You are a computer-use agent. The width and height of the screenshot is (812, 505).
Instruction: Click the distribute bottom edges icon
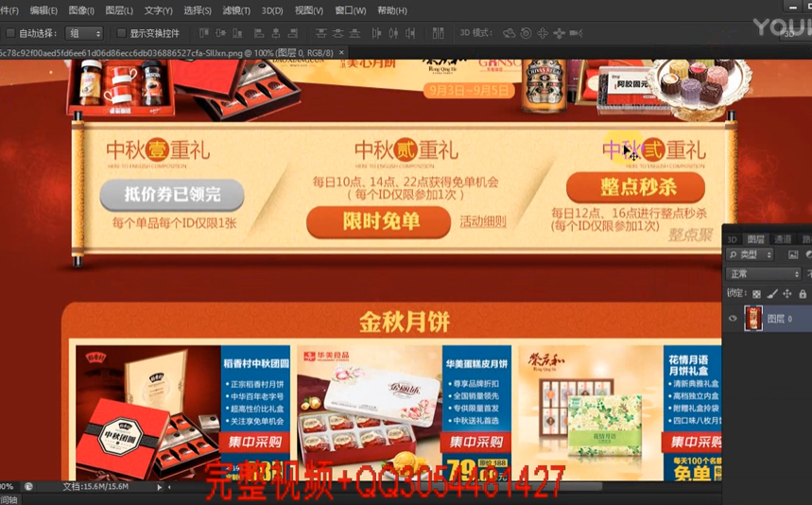click(x=354, y=33)
